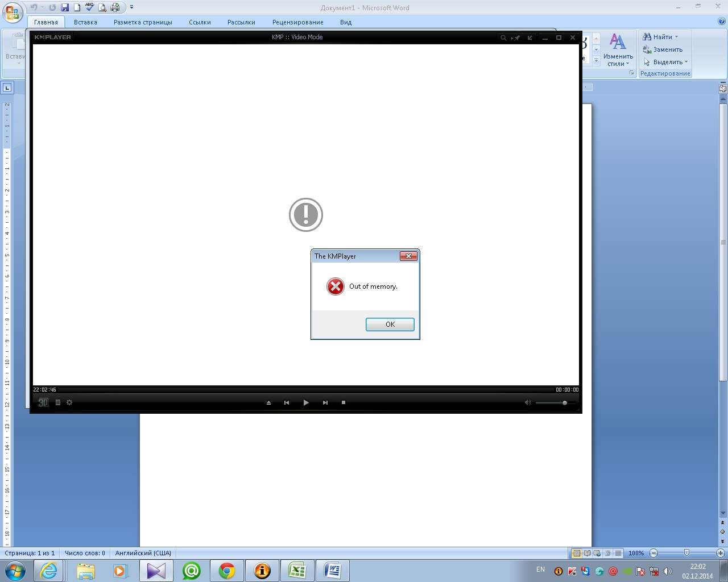The height and width of the screenshot is (582, 728).
Task: Open KMPlayer playlist icon
Action: [58, 402]
